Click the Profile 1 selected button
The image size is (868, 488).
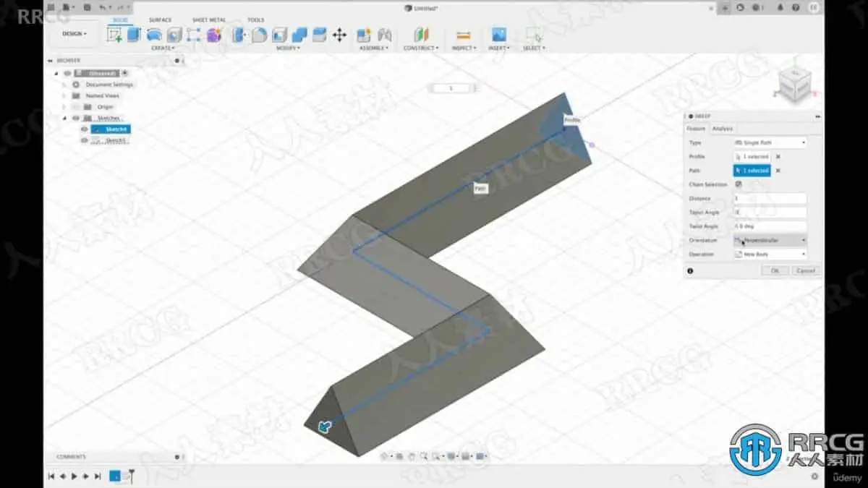[752, 156]
